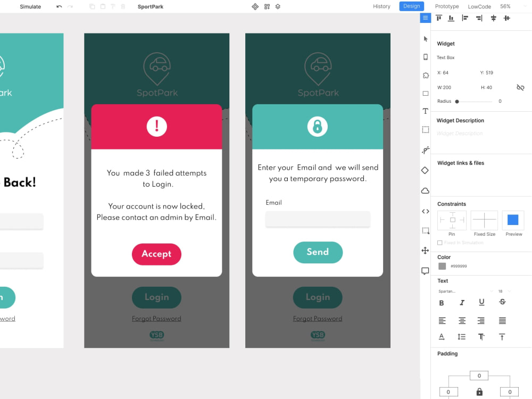Toggle width-height aspect ratio link
This screenshot has width=532, height=399.
[520, 88]
